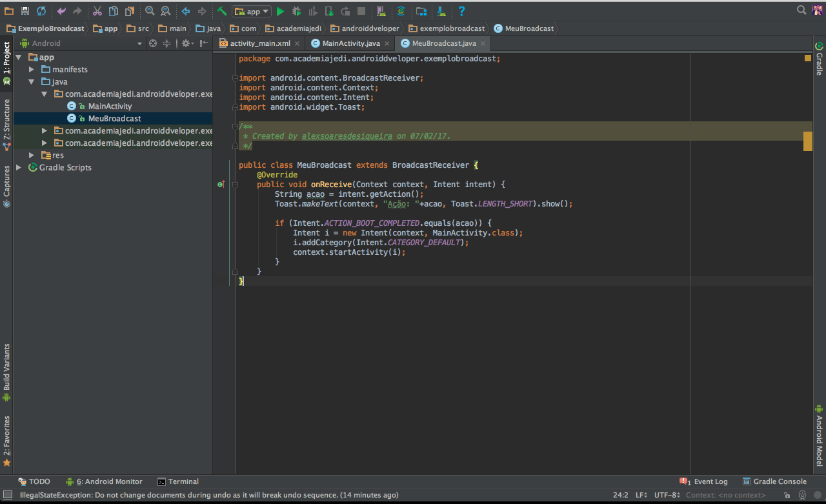Click the Synchronize refresh icon
826x504 pixels.
(41, 11)
